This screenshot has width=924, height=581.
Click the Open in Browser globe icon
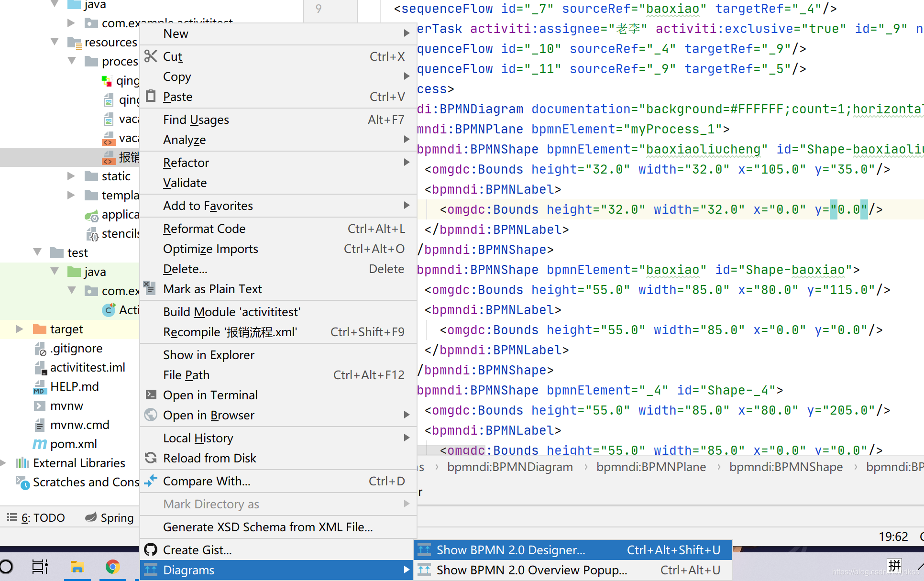point(151,415)
